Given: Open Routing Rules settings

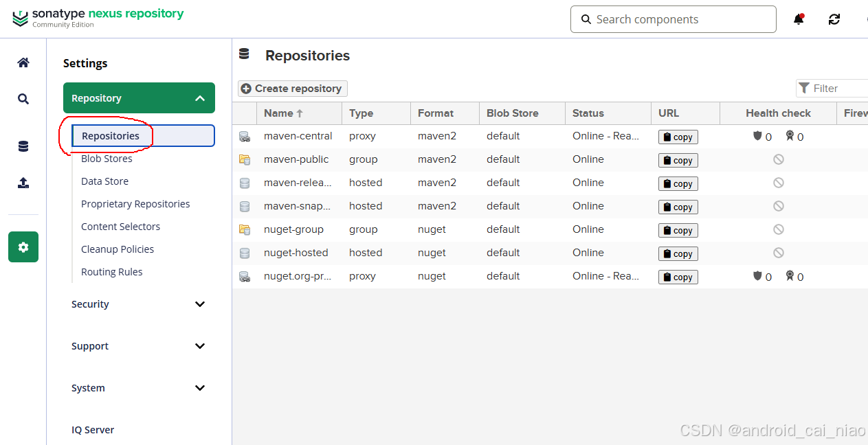Looking at the screenshot, I should [112, 272].
